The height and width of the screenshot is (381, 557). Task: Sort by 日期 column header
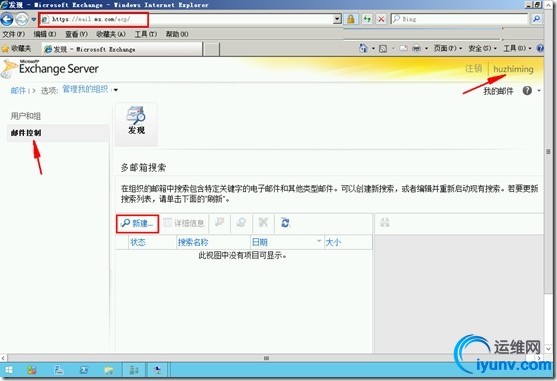[287, 243]
